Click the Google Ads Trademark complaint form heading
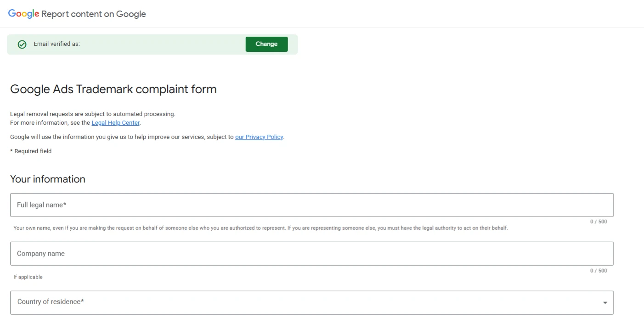Image resolution: width=644 pixels, height=328 pixels. pyautogui.click(x=113, y=89)
